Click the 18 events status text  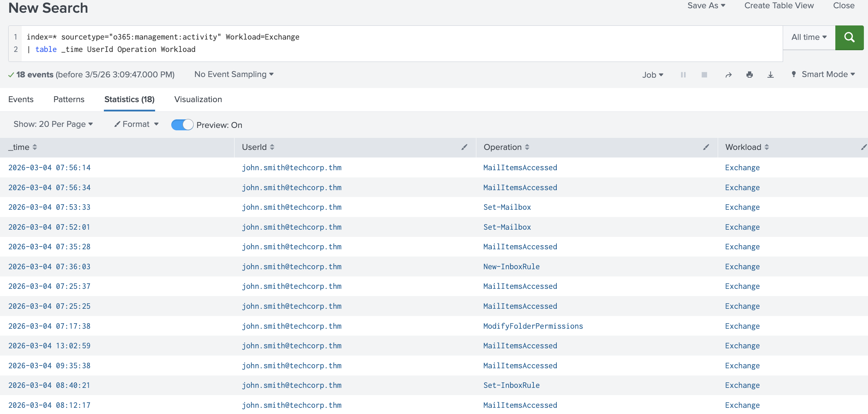(x=35, y=74)
